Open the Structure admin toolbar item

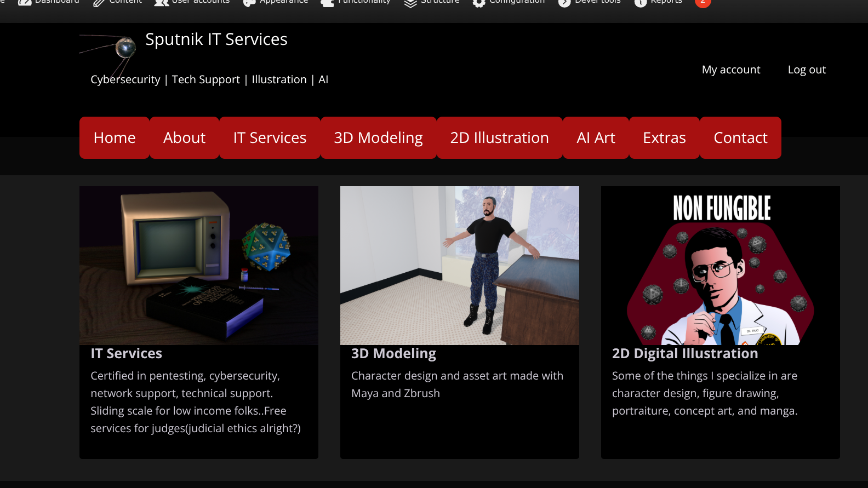point(432,2)
